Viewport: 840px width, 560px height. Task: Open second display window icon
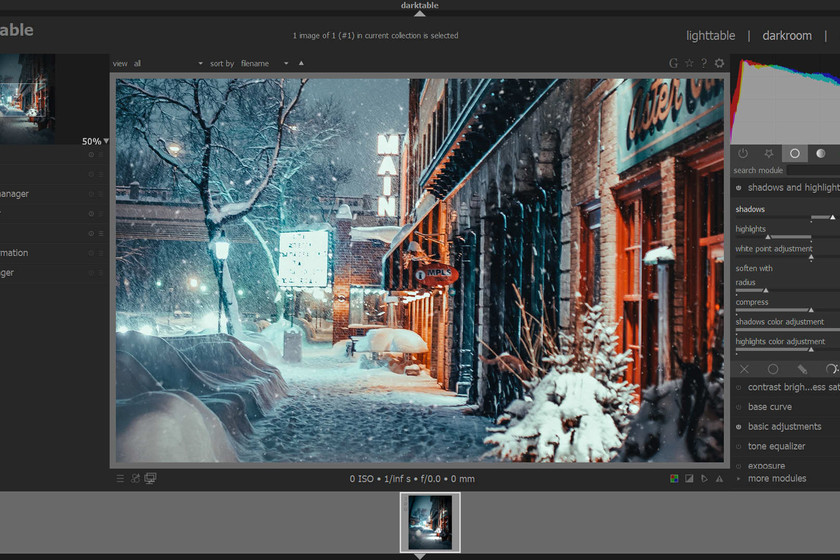tap(151, 479)
